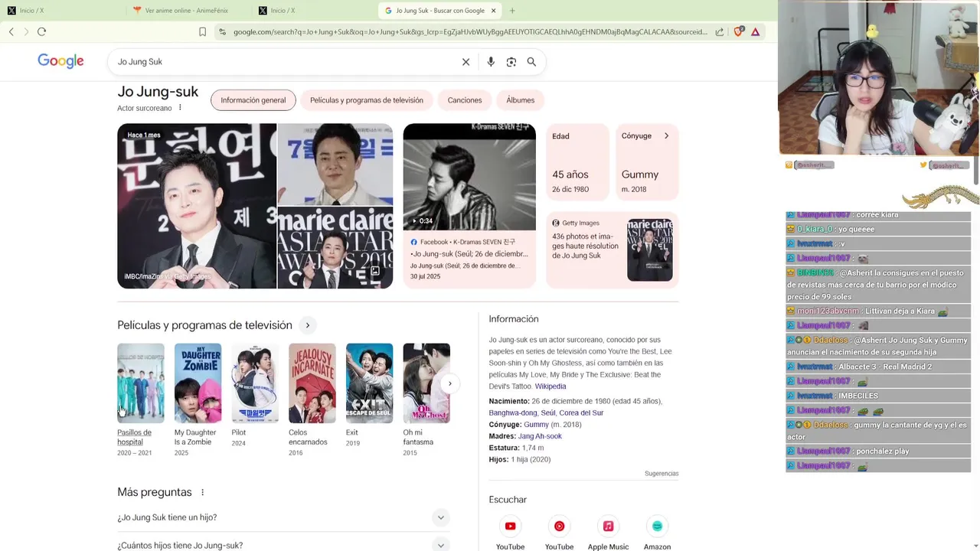Bookmark this page using the bookmark icon
The image size is (980, 551).
coord(202,31)
